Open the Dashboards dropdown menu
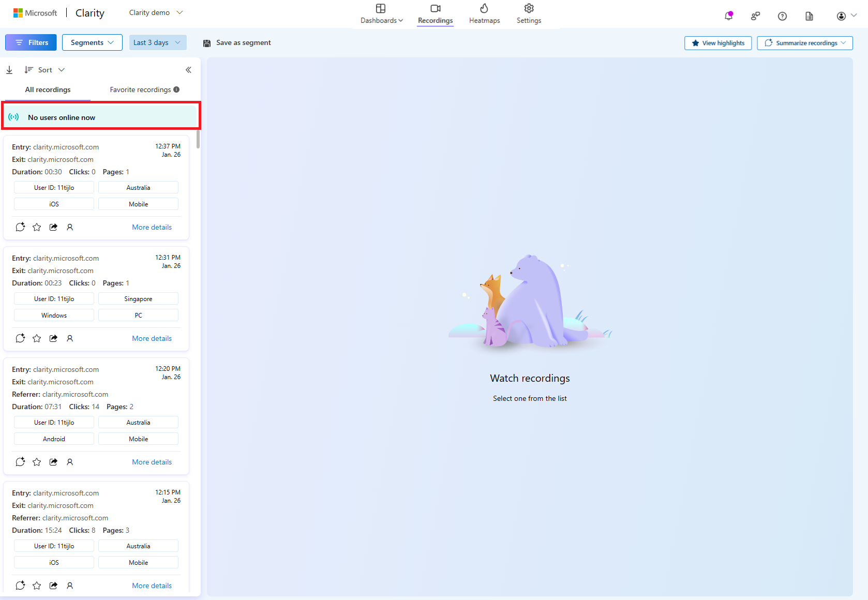The width and height of the screenshot is (868, 600). pyautogui.click(x=382, y=14)
